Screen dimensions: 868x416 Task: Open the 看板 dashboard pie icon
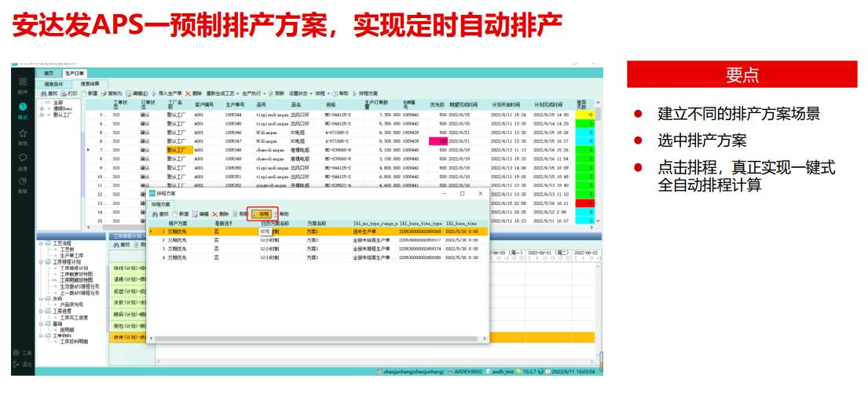point(23,181)
